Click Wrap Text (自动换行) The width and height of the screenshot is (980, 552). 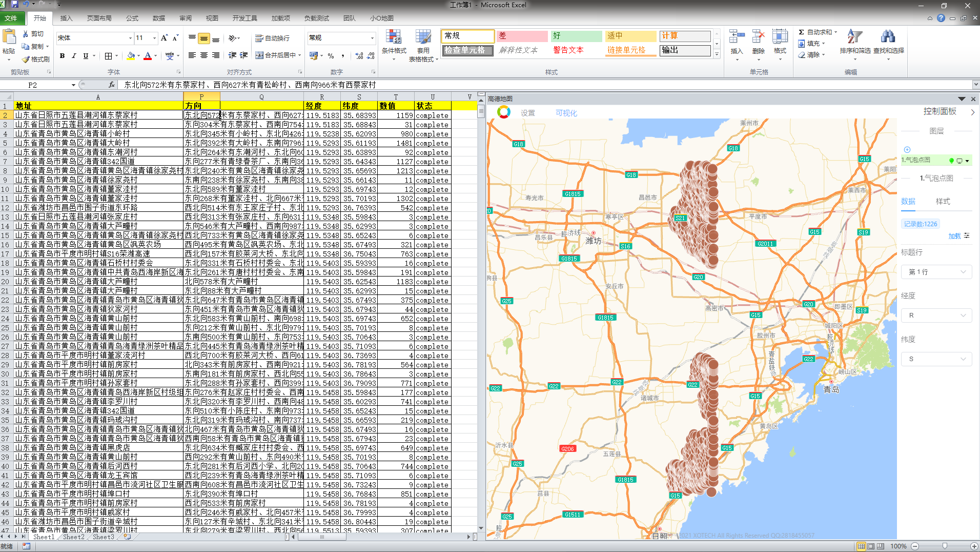[x=273, y=38]
